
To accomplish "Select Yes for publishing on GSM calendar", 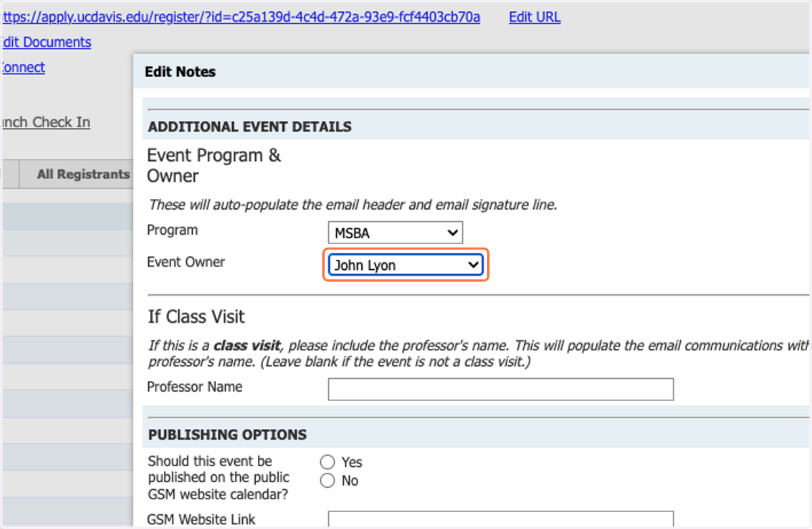I will point(328,462).
